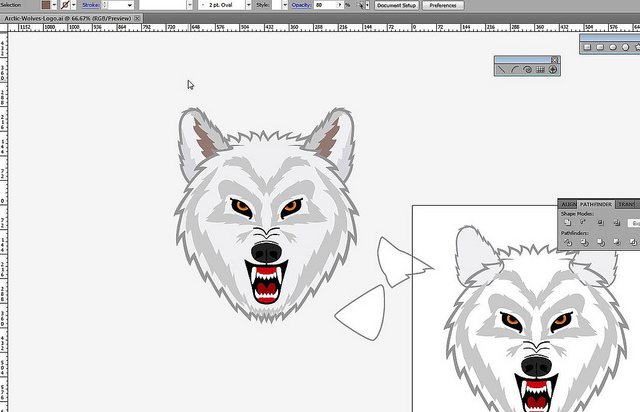
Task: Open Document Setup
Action: (x=396, y=5)
